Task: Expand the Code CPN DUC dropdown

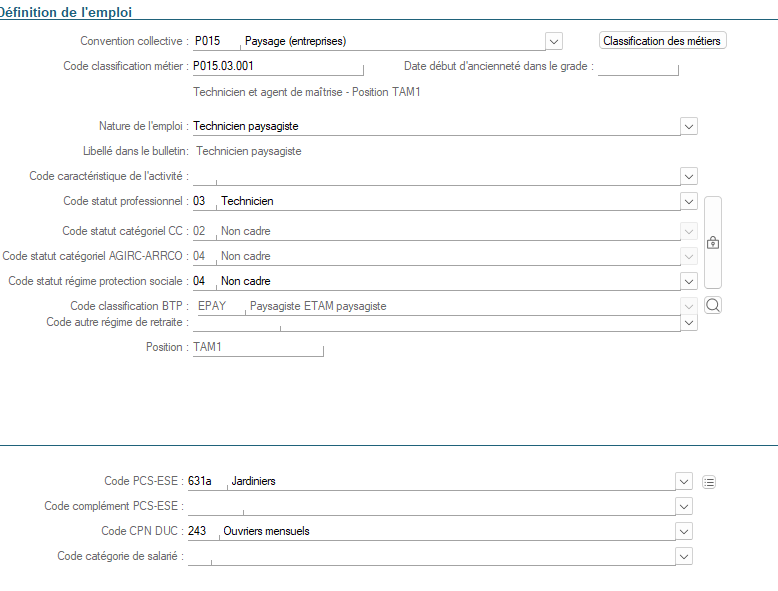Action: [684, 531]
